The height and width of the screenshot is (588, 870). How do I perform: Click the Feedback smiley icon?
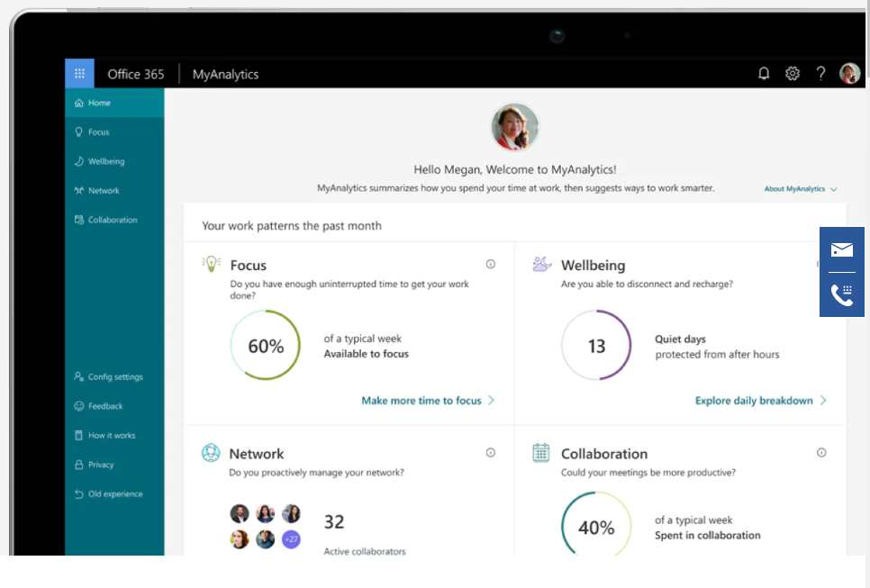(x=78, y=406)
